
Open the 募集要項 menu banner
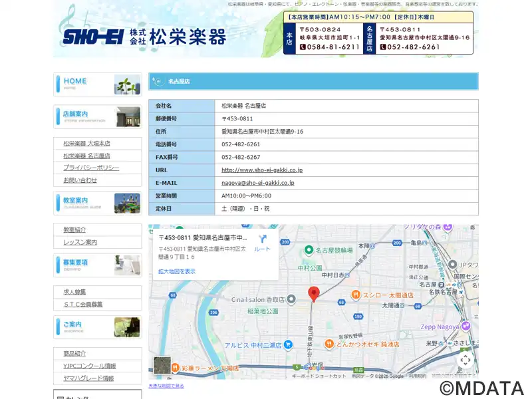[x=97, y=265]
